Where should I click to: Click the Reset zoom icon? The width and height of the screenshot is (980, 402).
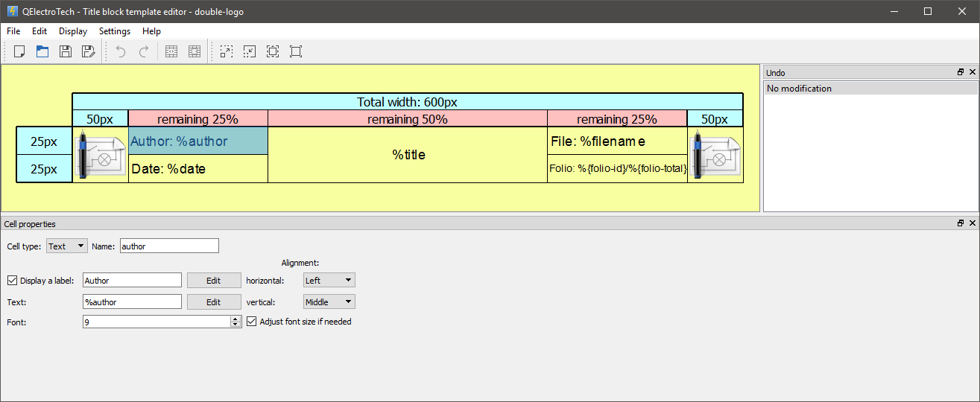[x=296, y=51]
